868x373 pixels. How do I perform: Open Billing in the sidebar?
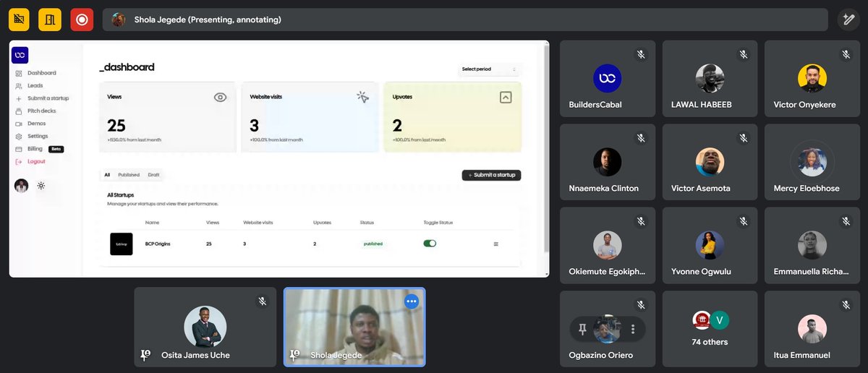click(x=35, y=149)
